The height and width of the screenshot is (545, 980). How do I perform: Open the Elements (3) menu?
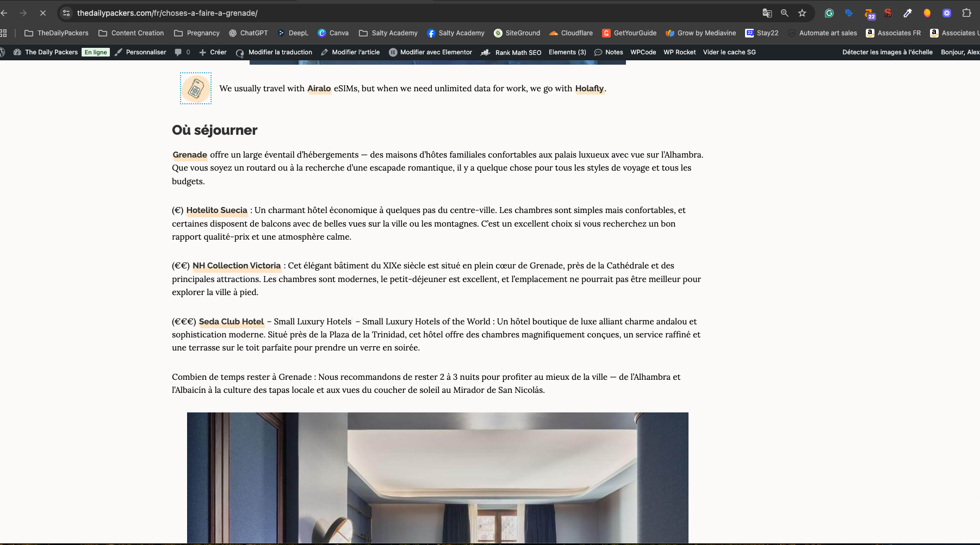tap(567, 52)
